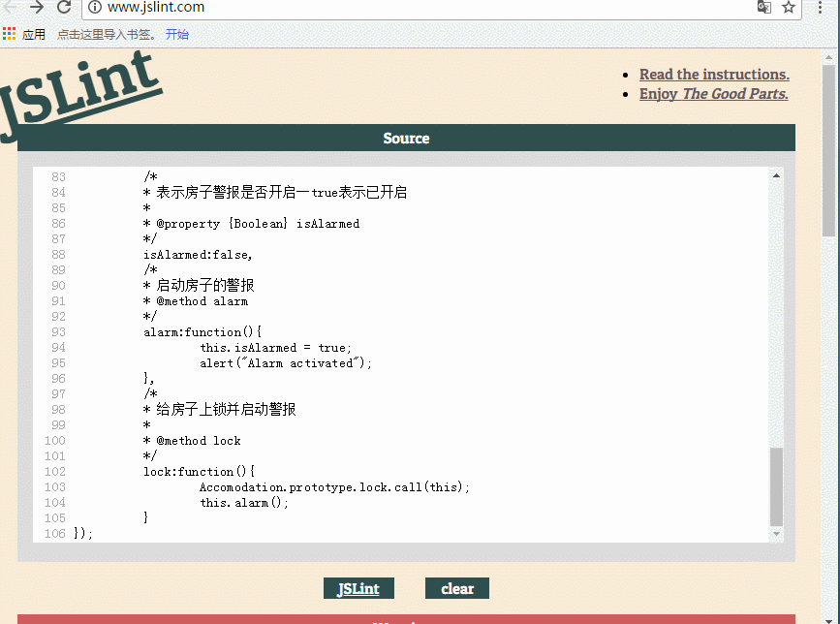Open the Enjoy The Good Parts link
This screenshot has width=840, height=624.
pyautogui.click(x=714, y=94)
